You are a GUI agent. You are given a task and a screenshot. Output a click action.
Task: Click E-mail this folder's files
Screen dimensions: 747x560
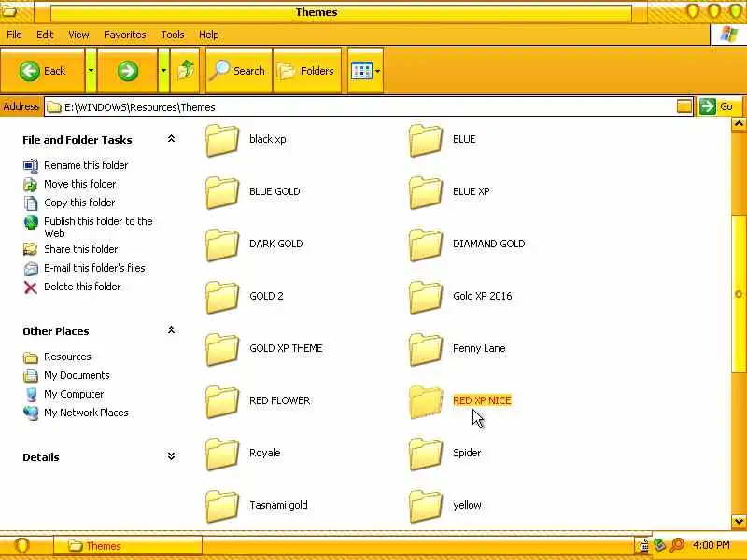94,268
